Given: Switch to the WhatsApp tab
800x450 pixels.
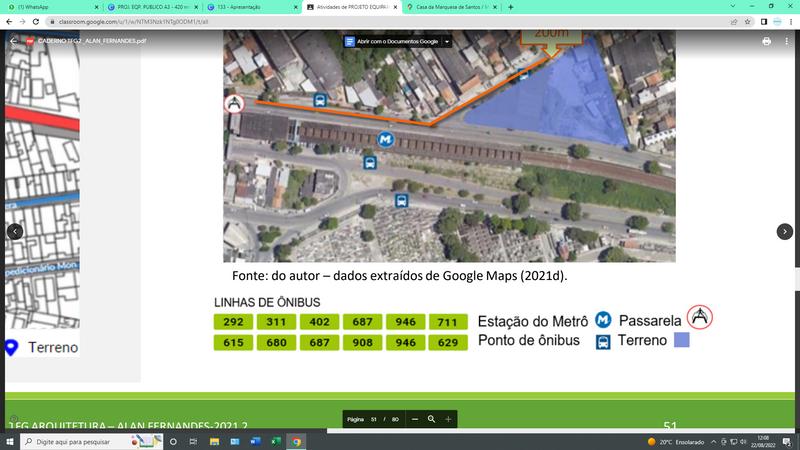Looking at the screenshot, I should (x=51, y=7).
